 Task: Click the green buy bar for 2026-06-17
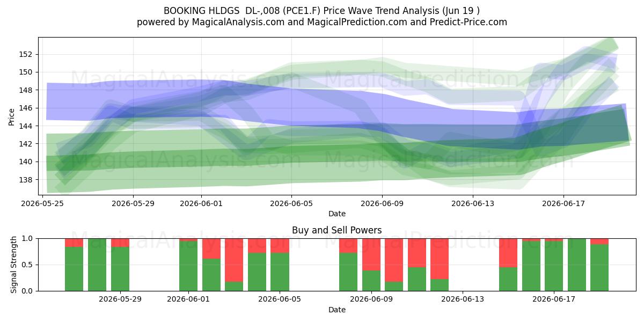click(554, 266)
